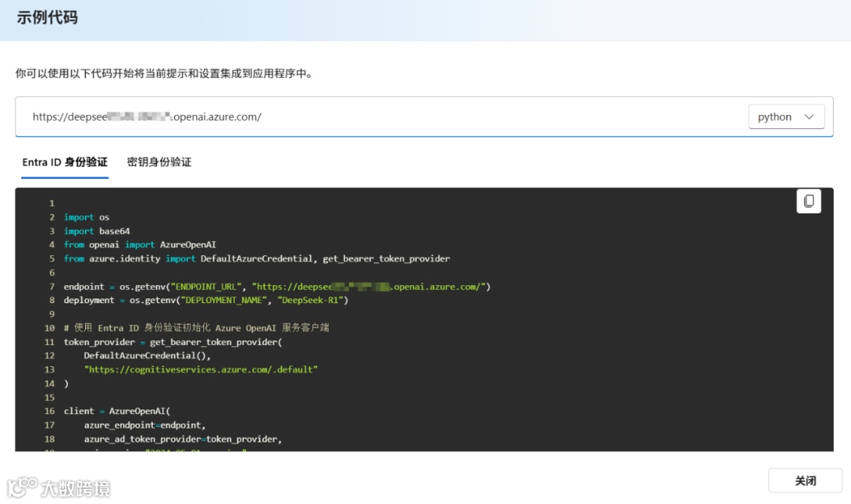Click line 'token_provider = get_bearer_token_provider('

tap(173, 342)
